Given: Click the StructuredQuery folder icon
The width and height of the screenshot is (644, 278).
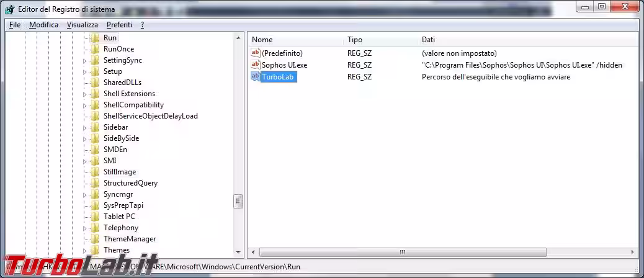Looking at the screenshot, I should pos(96,183).
